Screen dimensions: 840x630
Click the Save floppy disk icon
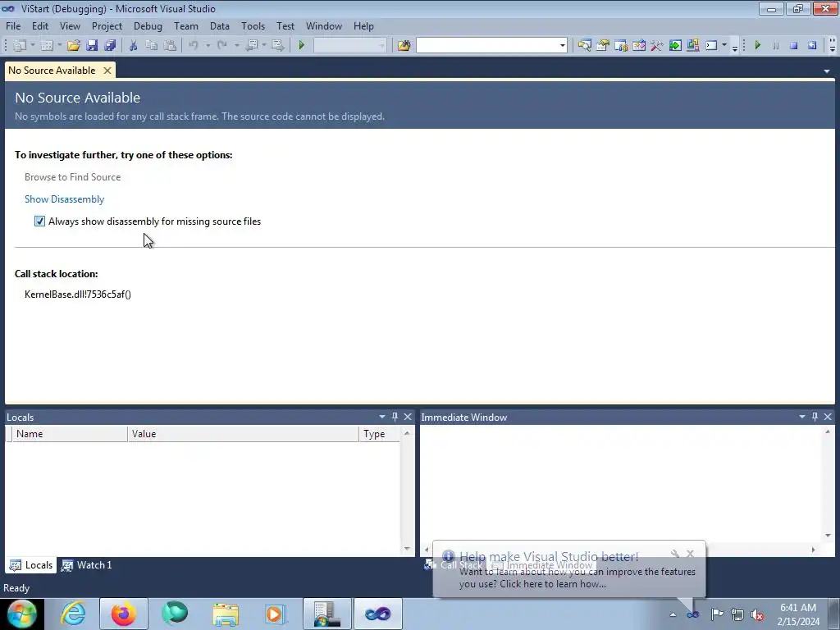pos(92,46)
